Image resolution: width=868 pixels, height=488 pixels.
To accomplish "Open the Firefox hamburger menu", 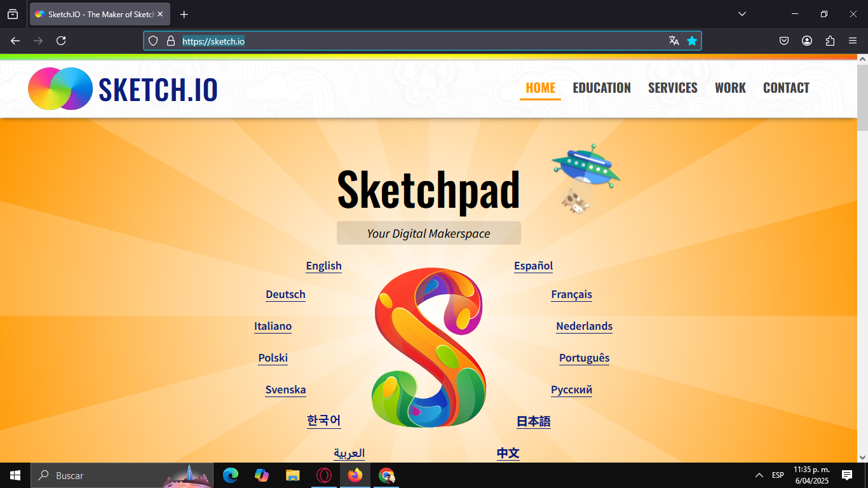I will (x=853, y=41).
